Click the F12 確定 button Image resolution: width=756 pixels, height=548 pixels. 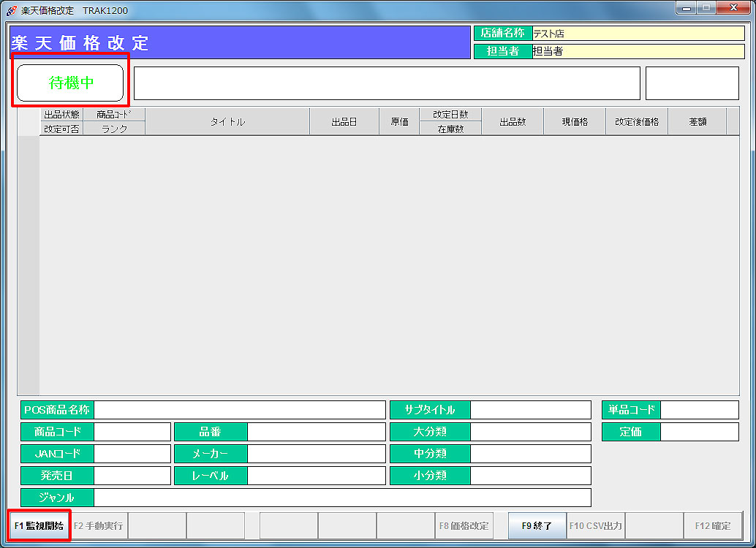[x=713, y=525]
